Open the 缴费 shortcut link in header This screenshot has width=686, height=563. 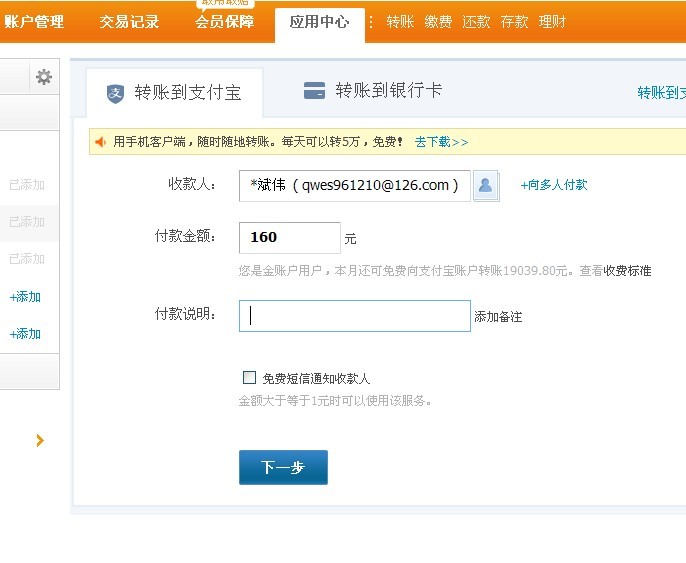pos(438,21)
